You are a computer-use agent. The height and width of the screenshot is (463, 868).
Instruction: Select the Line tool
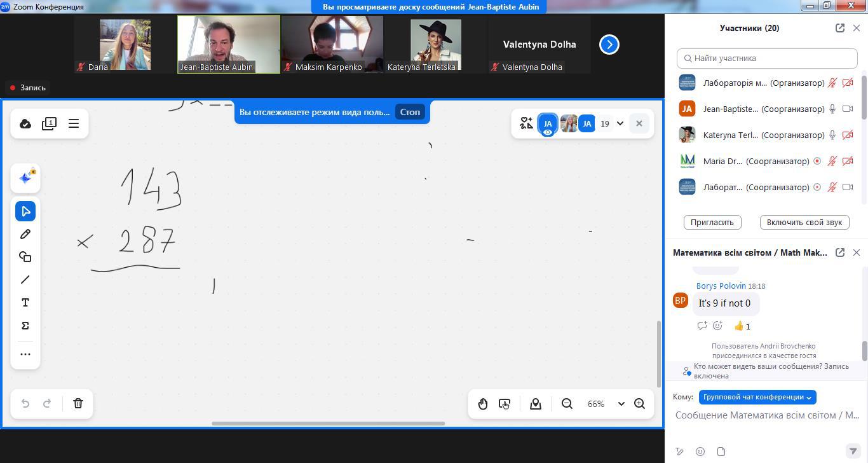pyautogui.click(x=25, y=280)
